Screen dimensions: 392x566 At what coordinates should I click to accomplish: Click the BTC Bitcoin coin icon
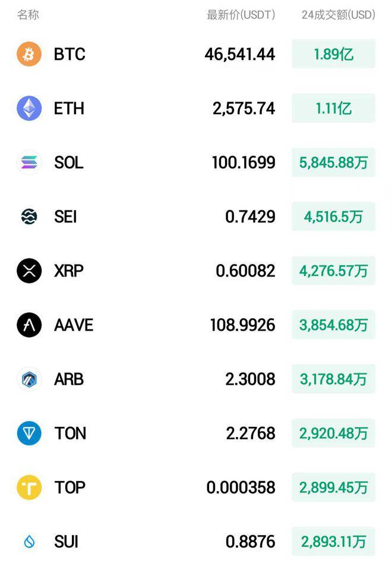point(29,54)
